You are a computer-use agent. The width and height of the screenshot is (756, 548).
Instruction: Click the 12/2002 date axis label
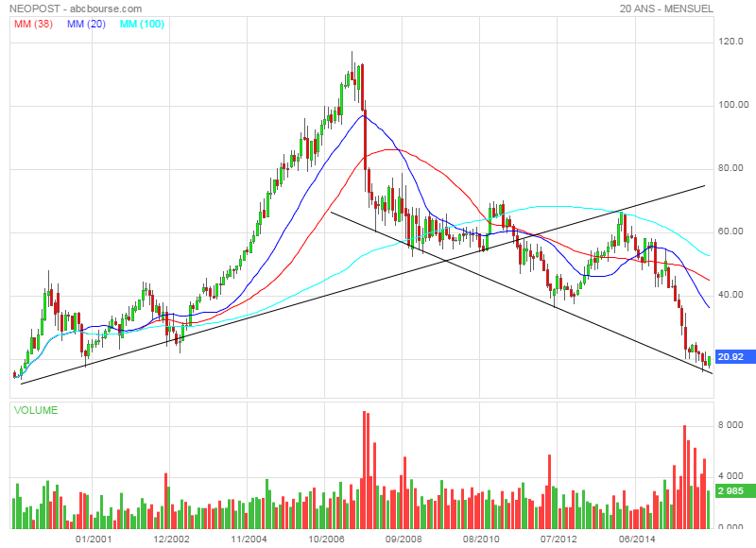pos(171,539)
